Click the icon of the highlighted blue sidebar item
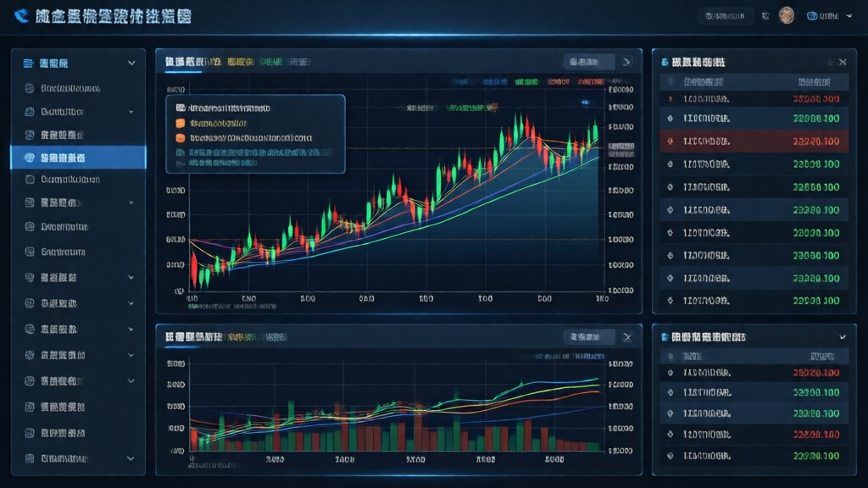This screenshot has height=488, width=868. pos(28,158)
